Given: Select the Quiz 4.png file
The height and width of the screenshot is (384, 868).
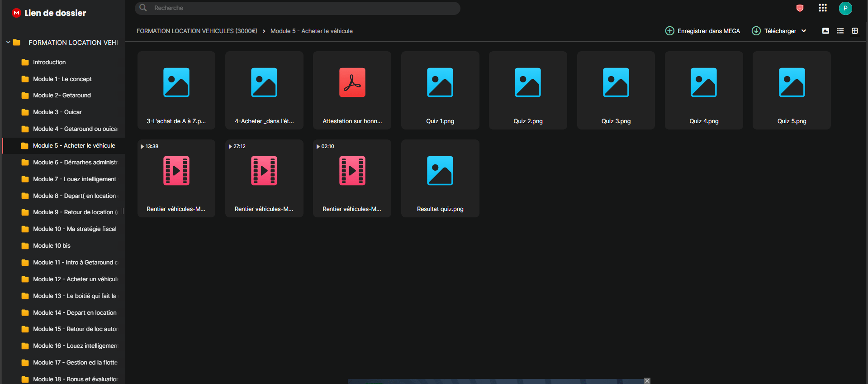Looking at the screenshot, I should click(704, 90).
